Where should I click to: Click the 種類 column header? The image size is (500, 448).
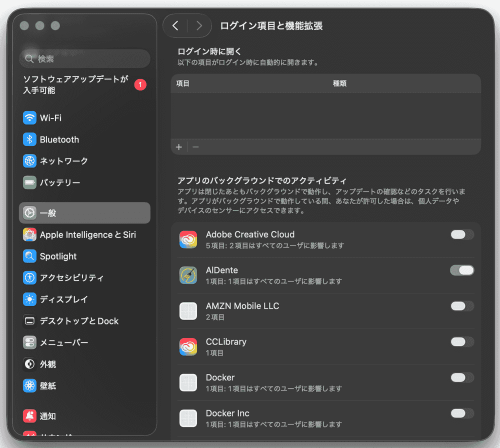tap(339, 83)
